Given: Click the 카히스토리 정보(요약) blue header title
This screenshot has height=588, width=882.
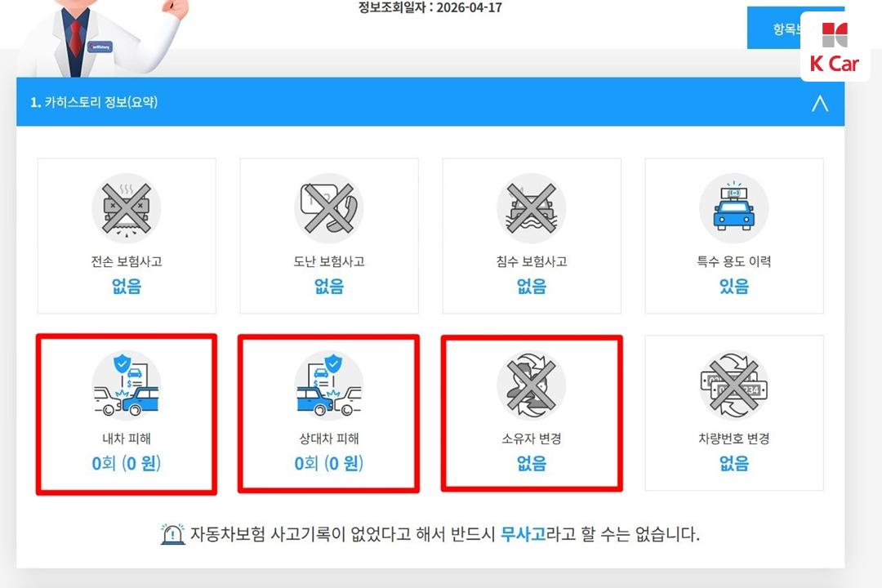Looking at the screenshot, I should tap(94, 102).
